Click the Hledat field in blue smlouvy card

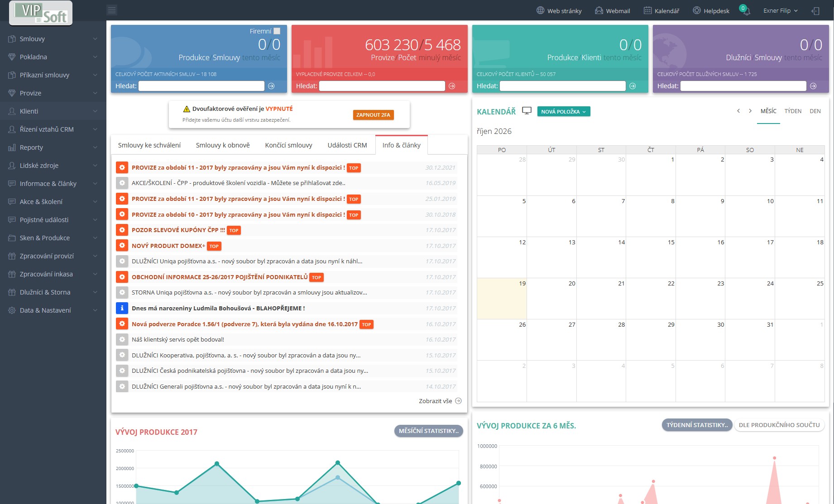[x=201, y=86]
